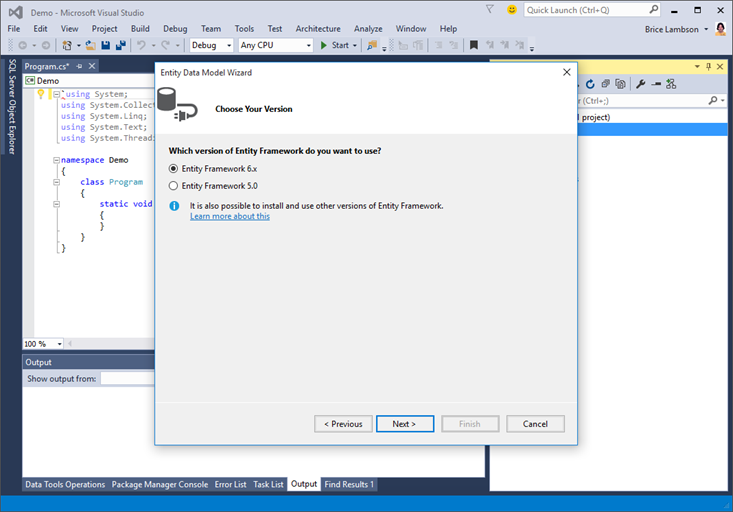Open the New Project icon dropdown arrow
733x512 pixels.
[79, 45]
